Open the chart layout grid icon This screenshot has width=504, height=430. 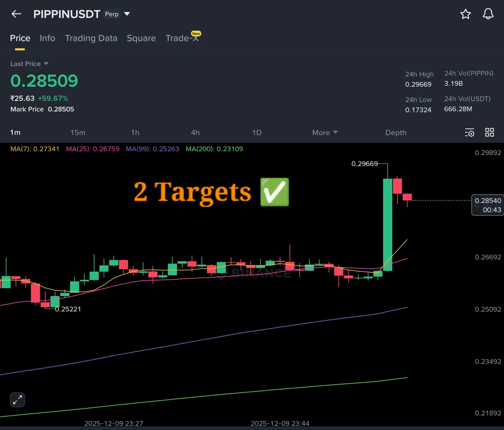pyautogui.click(x=489, y=133)
